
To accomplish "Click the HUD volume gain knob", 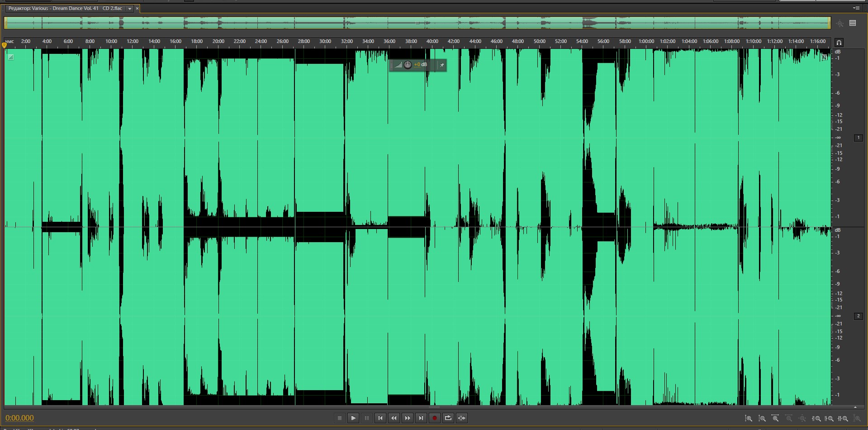I will click(x=408, y=65).
